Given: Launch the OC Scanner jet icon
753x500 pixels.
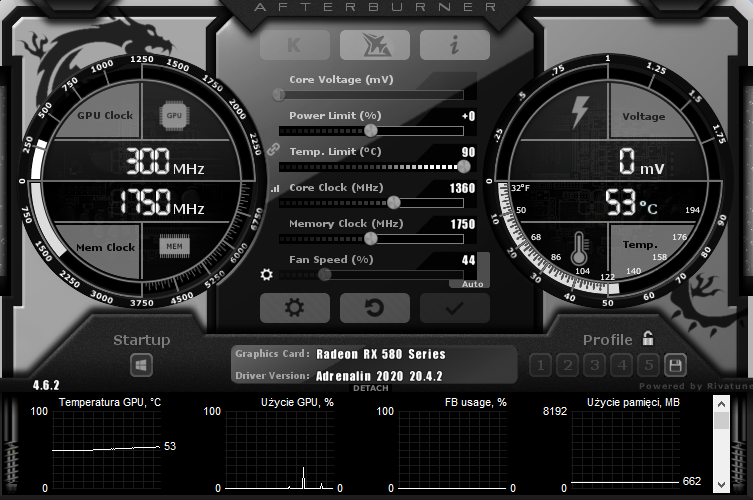Looking at the screenshot, I should 375,45.
